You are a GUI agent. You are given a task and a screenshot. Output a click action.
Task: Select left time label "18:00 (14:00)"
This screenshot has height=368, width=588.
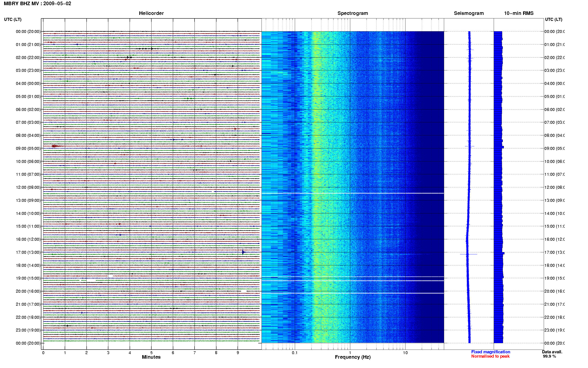(x=28, y=266)
